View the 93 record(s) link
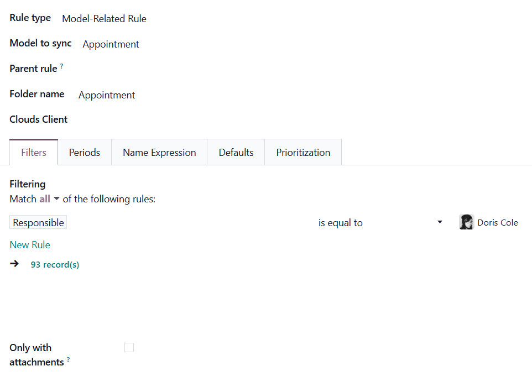This screenshot has height=392, width=532. pos(55,265)
